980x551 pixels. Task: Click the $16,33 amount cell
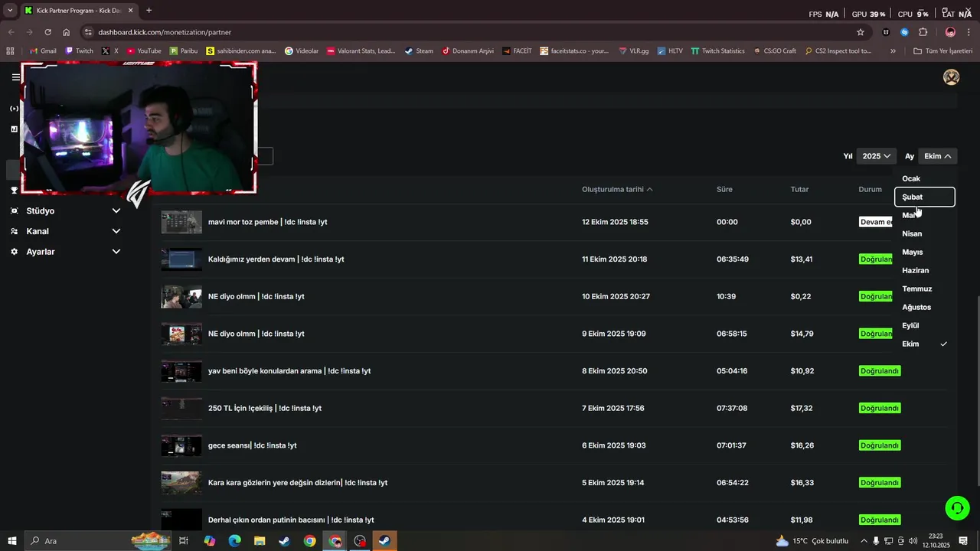[x=802, y=483]
